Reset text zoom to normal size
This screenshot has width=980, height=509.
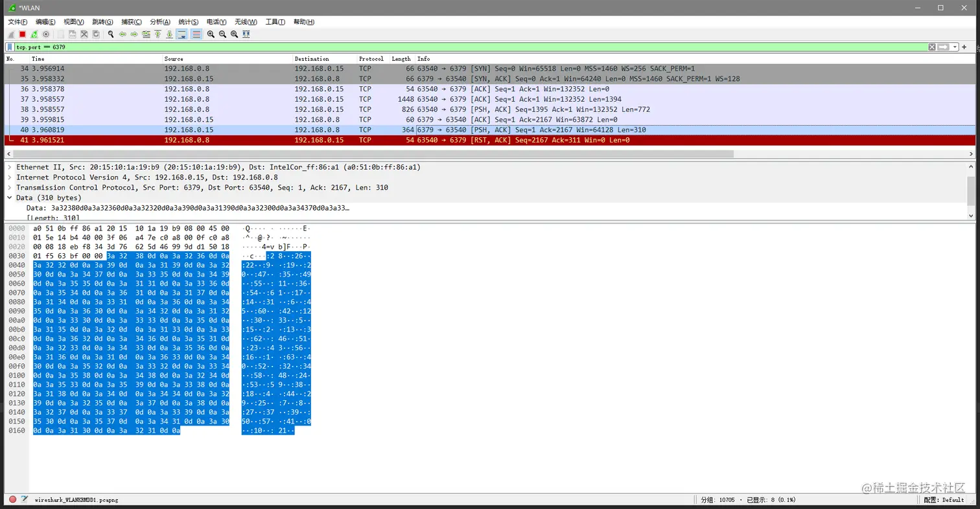click(234, 34)
